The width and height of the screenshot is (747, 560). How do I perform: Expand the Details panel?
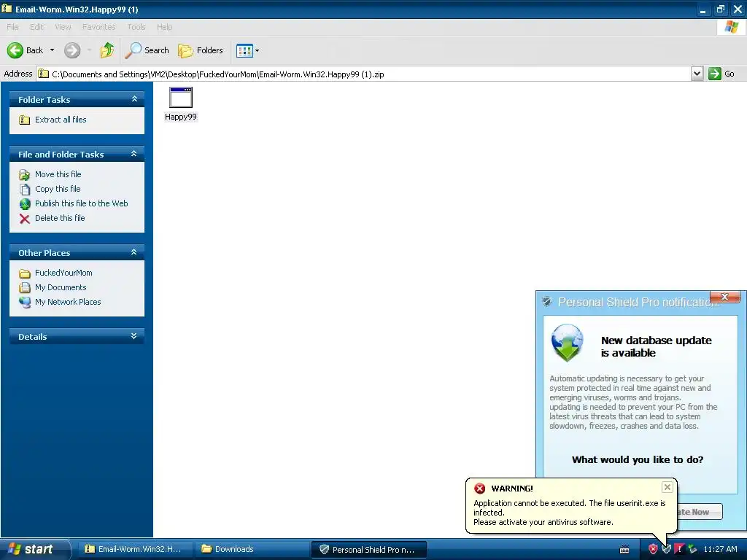134,336
